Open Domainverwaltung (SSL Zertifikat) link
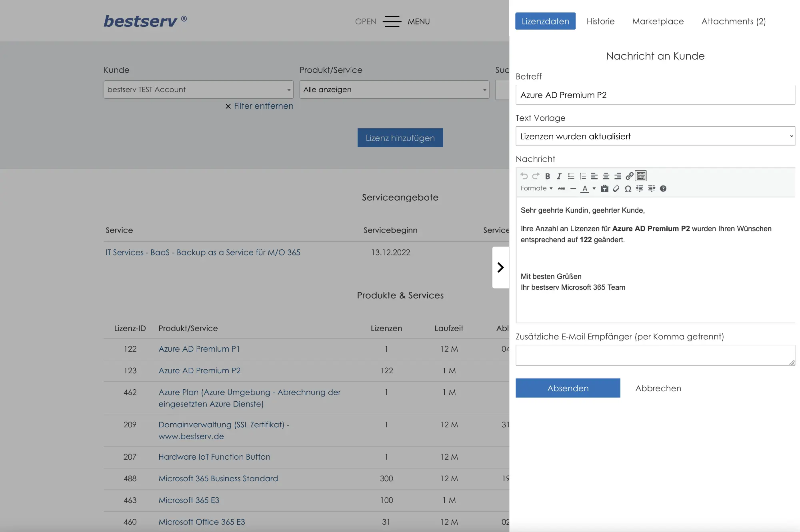Image resolution: width=800 pixels, height=532 pixels. pyautogui.click(x=224, y=430)
